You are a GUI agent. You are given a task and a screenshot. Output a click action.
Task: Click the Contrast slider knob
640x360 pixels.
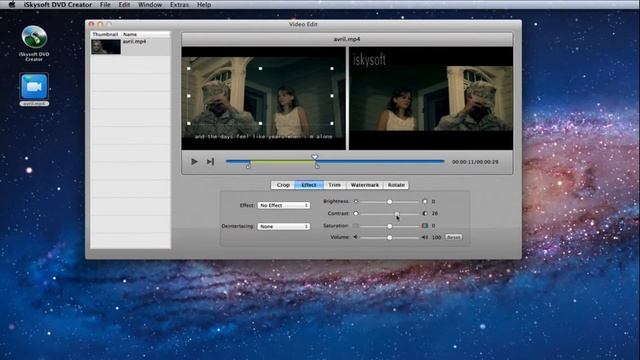click(397, 213)
